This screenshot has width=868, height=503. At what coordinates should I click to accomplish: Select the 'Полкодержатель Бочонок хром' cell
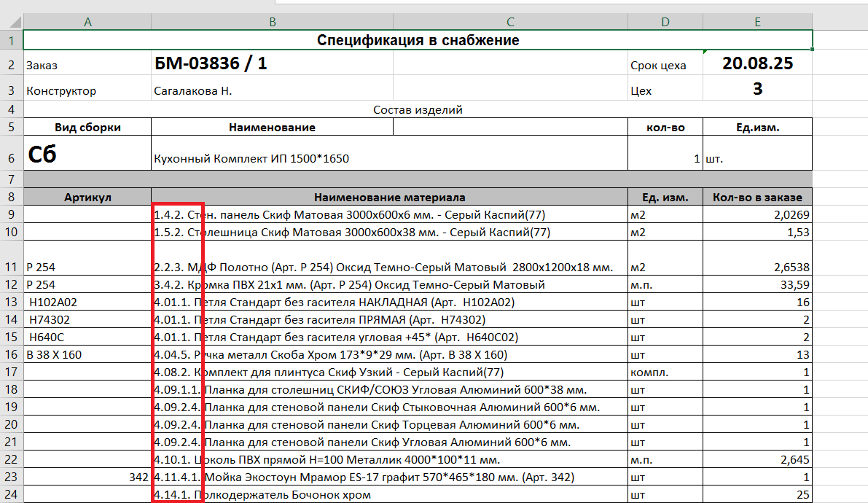[389, 495]
